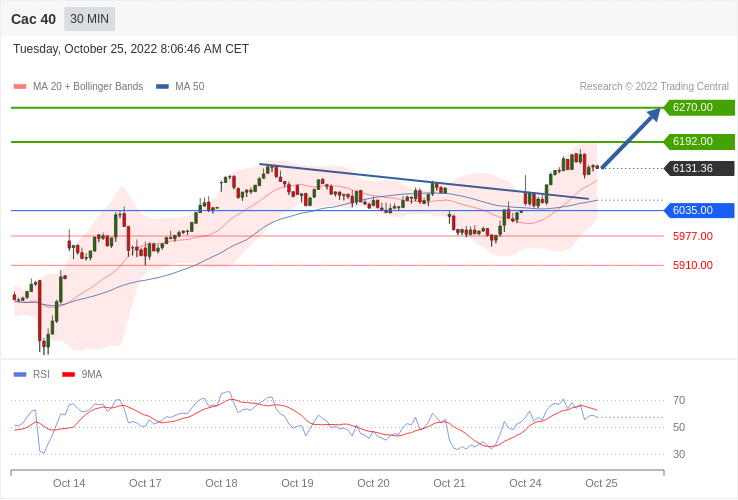Click the date line 'Tuesday, October 25, 2022 8:06:46 AM CET'
The image size is (738, 500).
[x=131, y=49]
